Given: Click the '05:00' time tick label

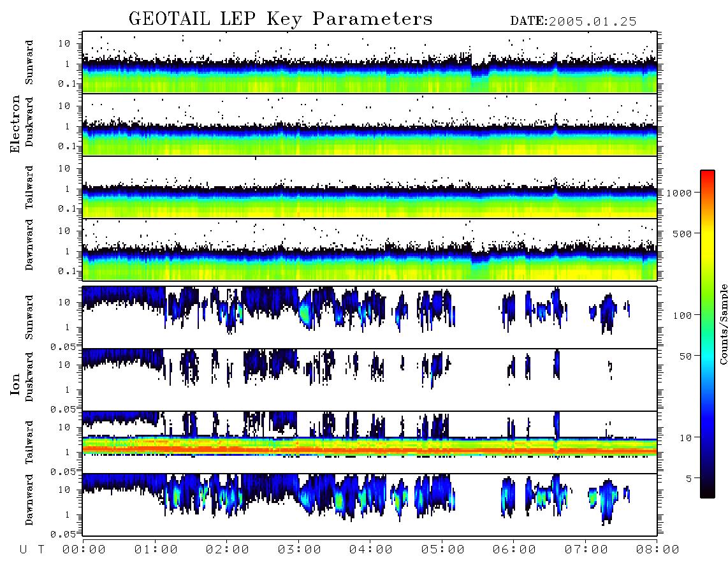Looking at the screenshot, I should pyautogui.click(x=443, y=550).
